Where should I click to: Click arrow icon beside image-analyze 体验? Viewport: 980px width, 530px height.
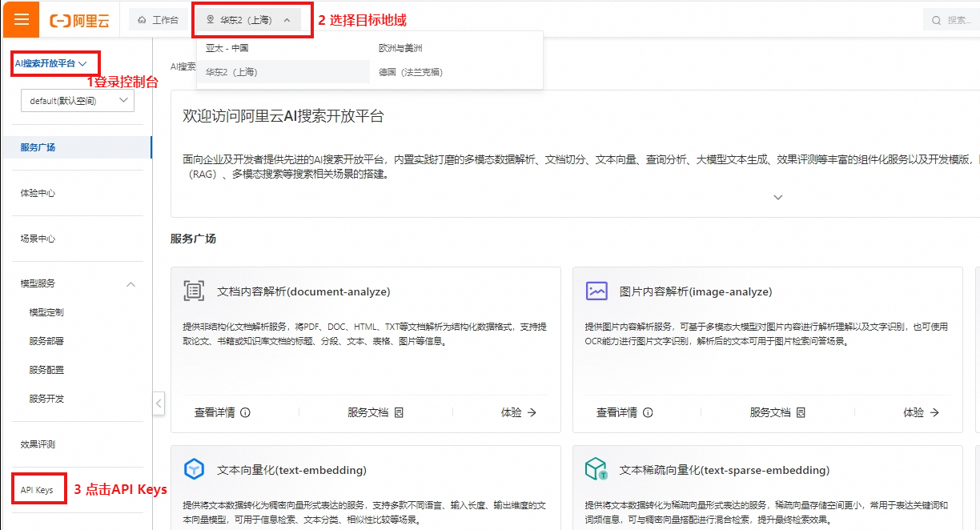(934, 412)
